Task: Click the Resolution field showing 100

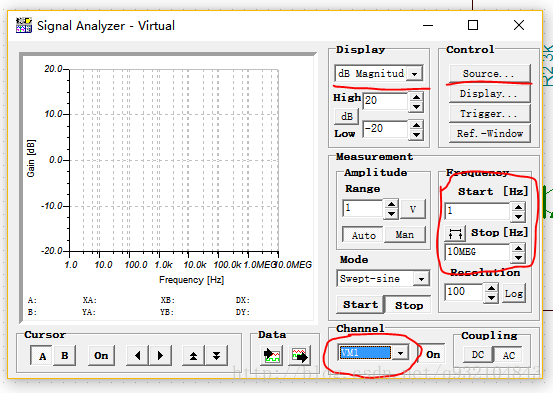Action: (x=464, y=292)
